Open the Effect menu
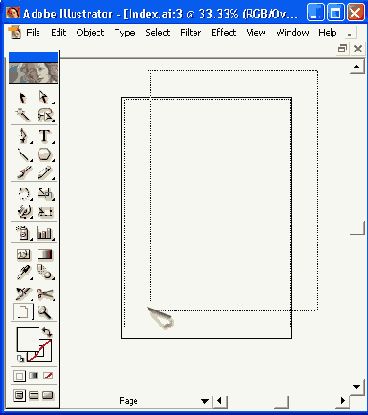The width and height of the screenshot is (368, 415). pos(223,32)
